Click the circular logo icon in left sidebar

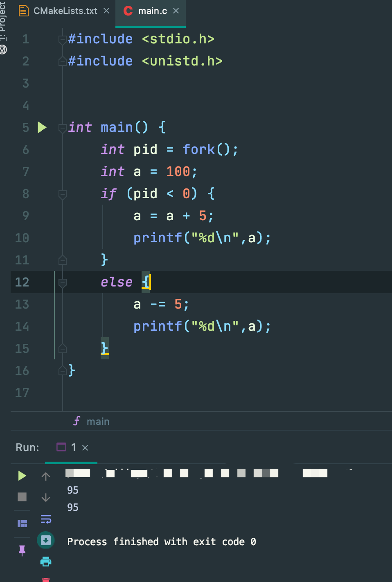(x=3, y=50)
